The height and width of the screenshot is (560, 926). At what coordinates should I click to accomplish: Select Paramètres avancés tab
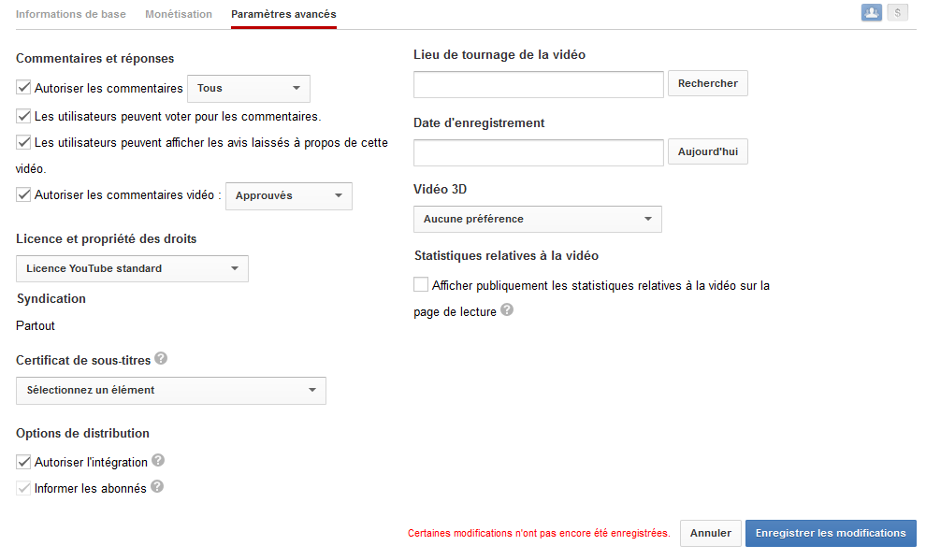pyautogui.click(x=283, y=14)
